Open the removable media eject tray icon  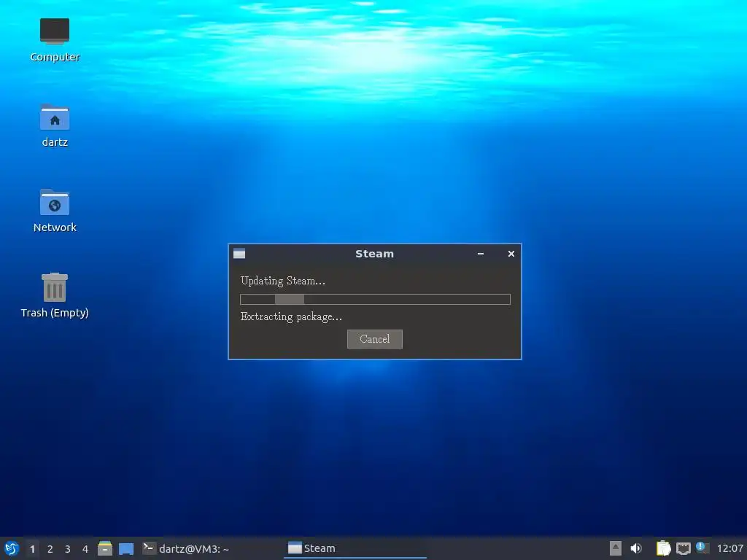coord(616,548)
